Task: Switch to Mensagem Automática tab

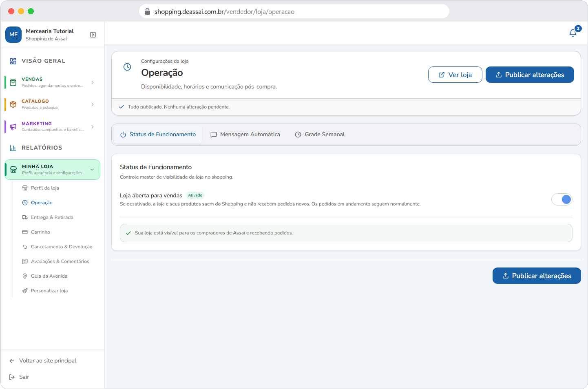Action: (x=245, y=135)
